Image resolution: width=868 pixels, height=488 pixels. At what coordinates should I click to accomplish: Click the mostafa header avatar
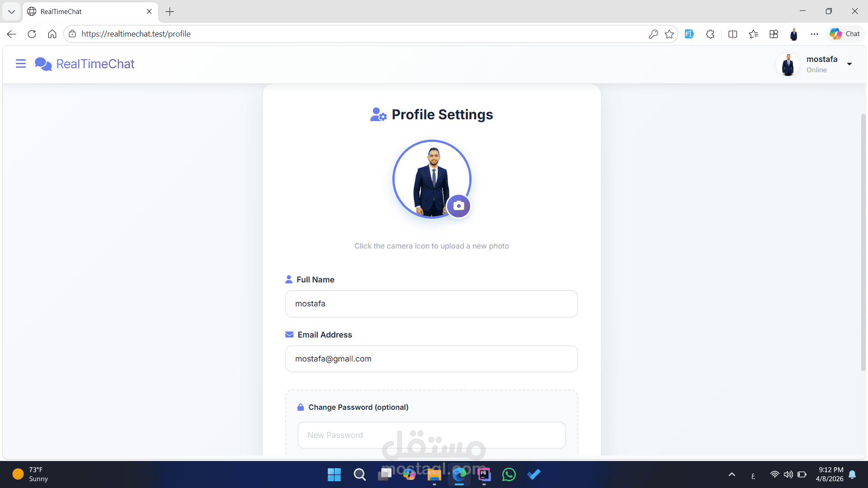pyautogui.click(x=788, y=65)
